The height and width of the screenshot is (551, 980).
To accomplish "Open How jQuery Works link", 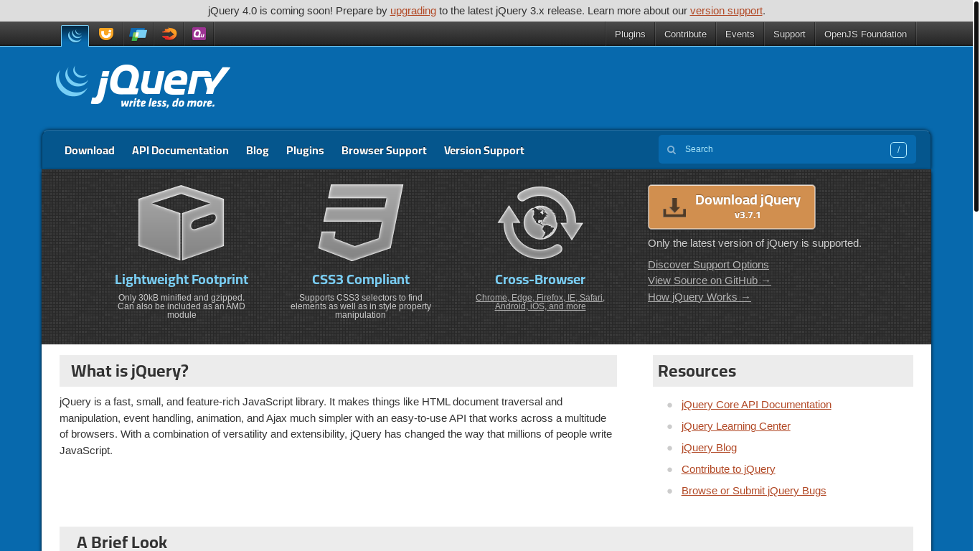I will (x=699, y=297).
